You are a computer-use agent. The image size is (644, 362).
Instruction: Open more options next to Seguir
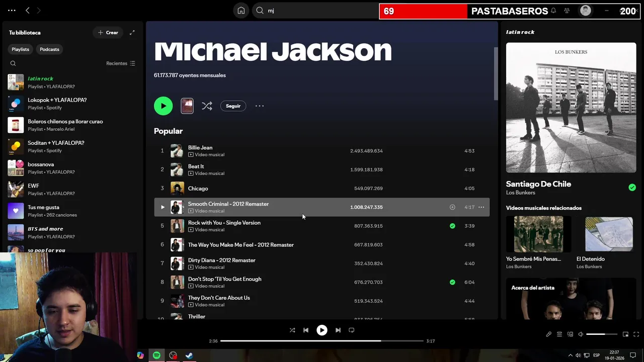click(x=260, y=106)
